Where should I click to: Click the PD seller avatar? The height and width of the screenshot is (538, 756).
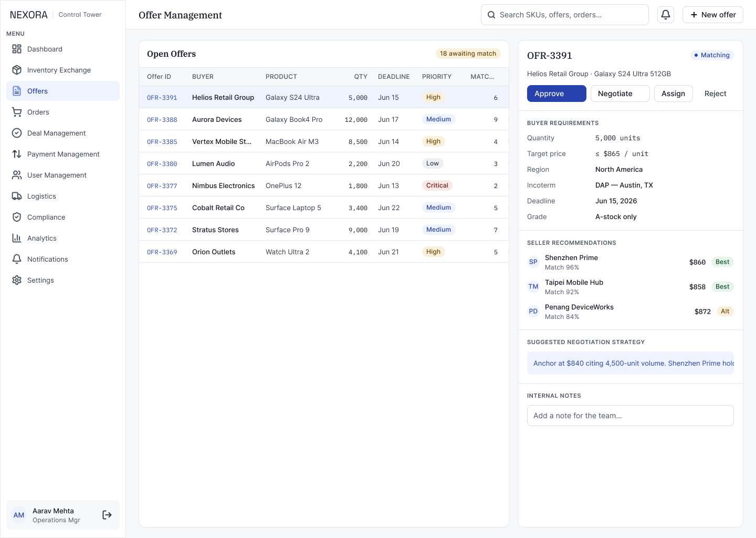click(x=533, y=311)
